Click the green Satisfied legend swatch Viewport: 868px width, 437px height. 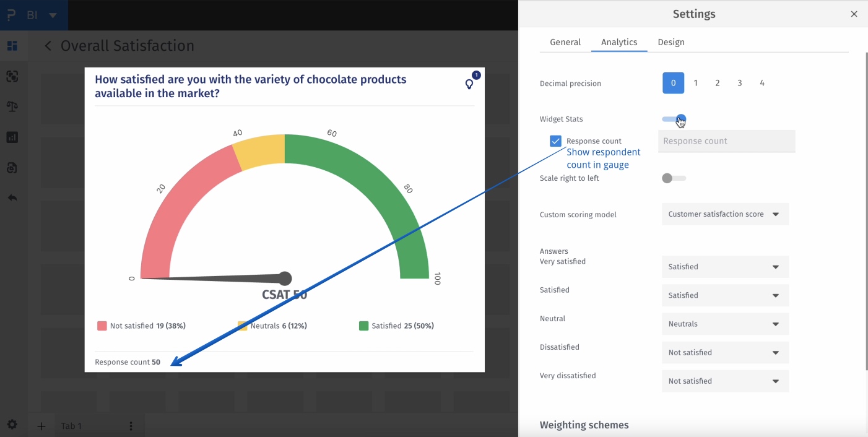pos(364,326)
